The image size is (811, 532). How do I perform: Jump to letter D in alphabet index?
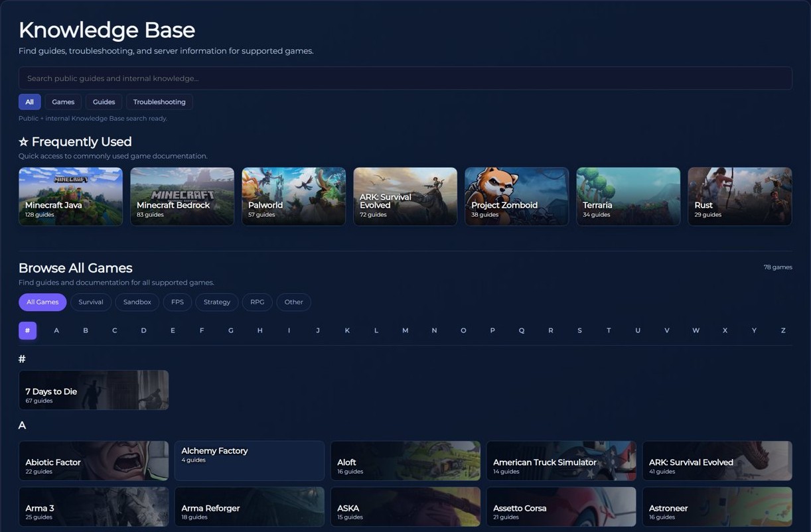click(143, 330)
